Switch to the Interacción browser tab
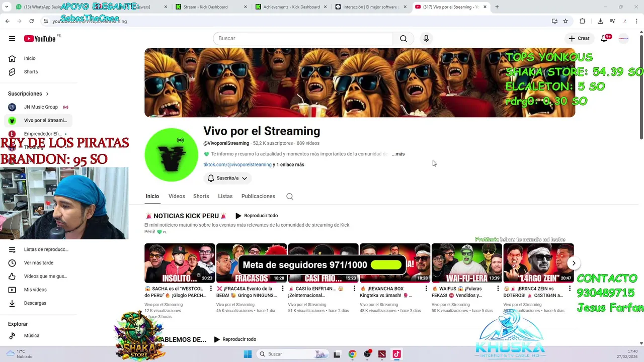 coord(370,7)
